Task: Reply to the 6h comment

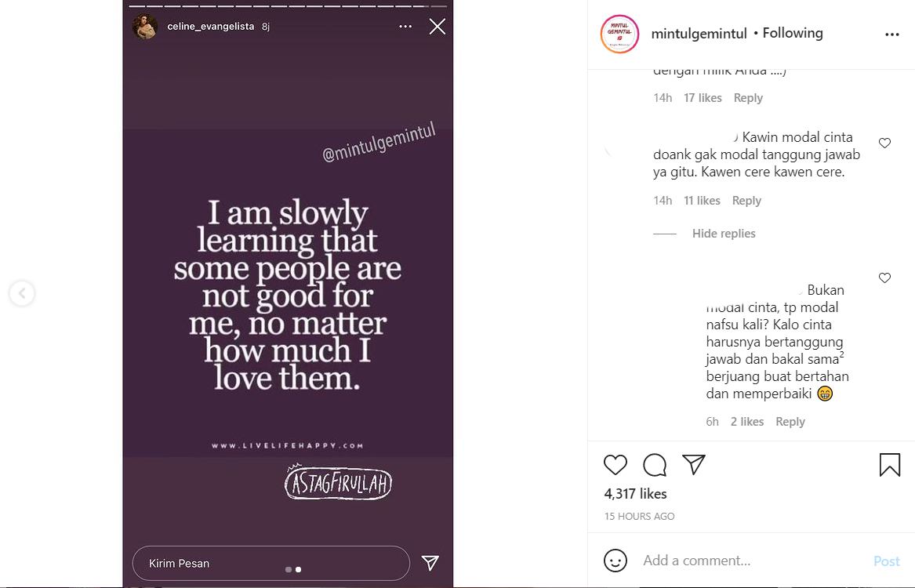Action: tap(790, 421)
